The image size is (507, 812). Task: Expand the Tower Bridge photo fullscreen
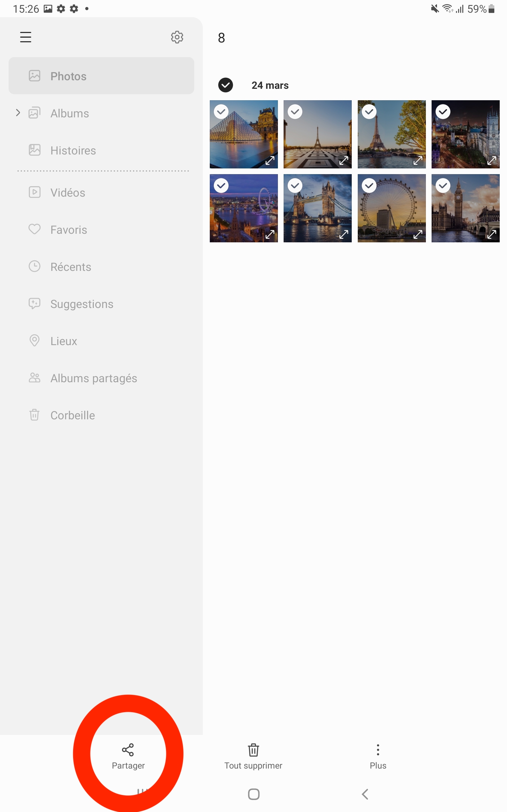344,234
